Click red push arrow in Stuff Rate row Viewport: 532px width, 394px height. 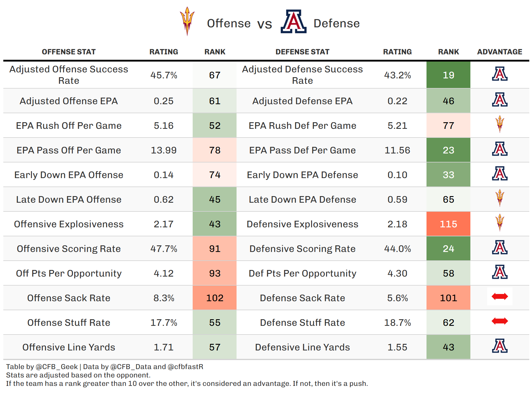pyautogui.click(x=500, y=321)
